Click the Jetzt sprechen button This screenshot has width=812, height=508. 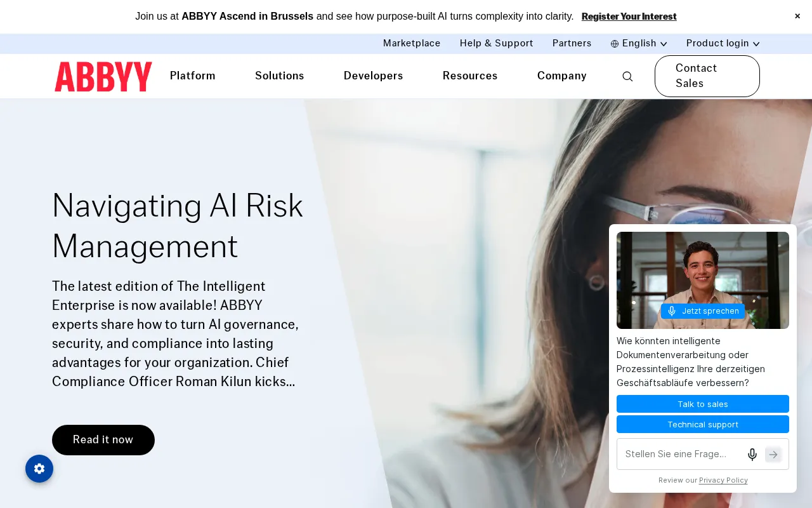(x=703, y=311)
